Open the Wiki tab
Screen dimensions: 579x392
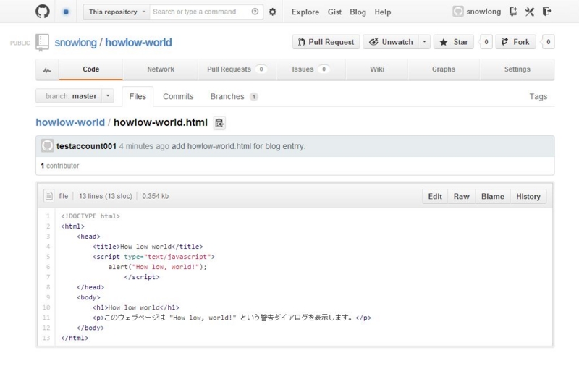coord(377,69)
